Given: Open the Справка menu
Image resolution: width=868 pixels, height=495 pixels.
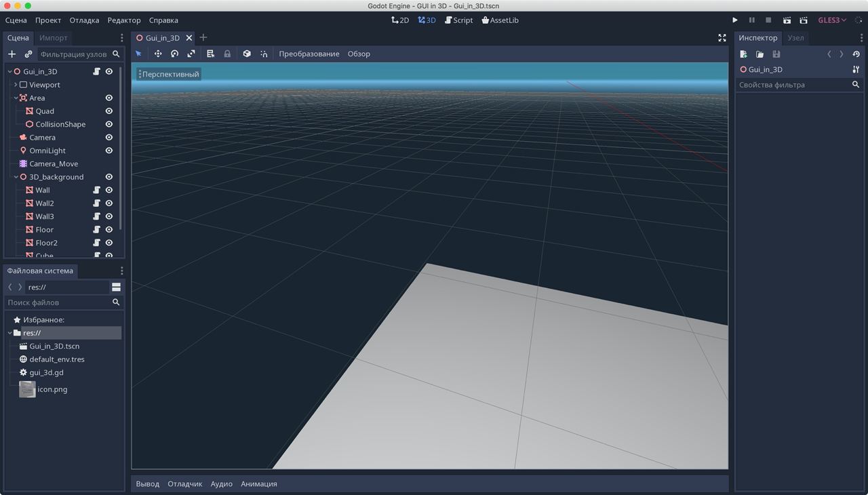Looking at the screenshot, I should (163, 20).
